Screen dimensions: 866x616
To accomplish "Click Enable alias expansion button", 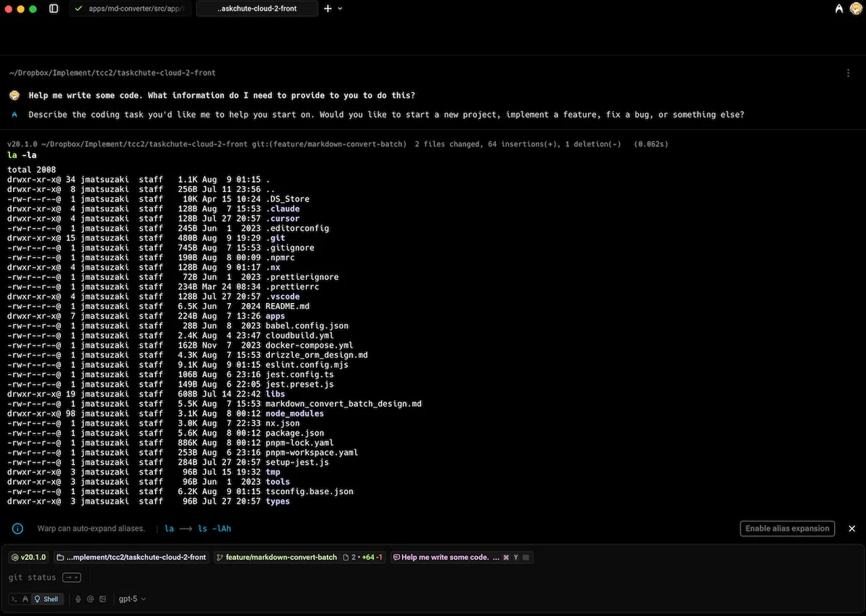I will (787, 529).
